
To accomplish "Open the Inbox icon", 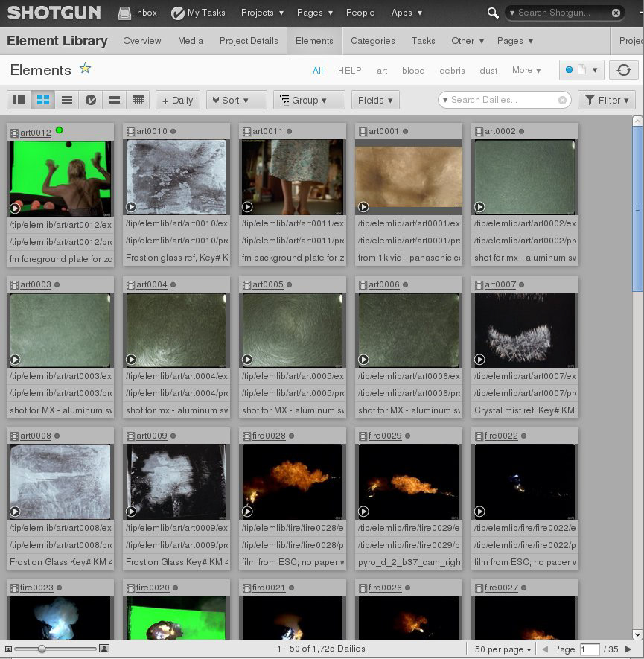I will click(125, 13).
